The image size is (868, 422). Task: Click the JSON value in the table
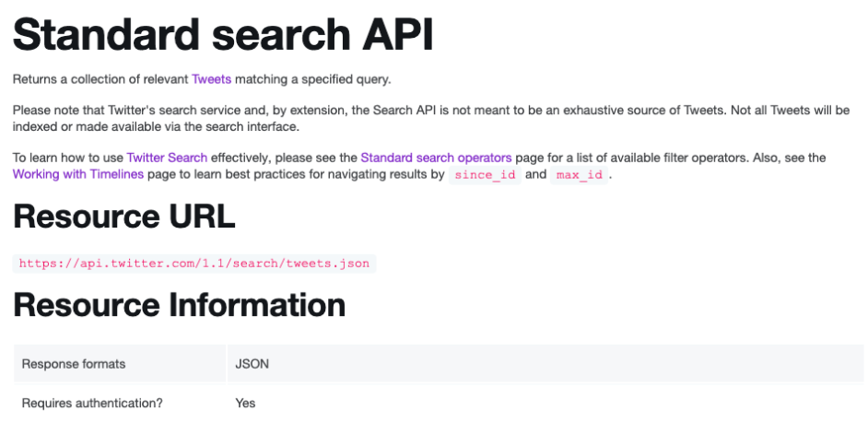pyautogui.click(x=252, y=364)
